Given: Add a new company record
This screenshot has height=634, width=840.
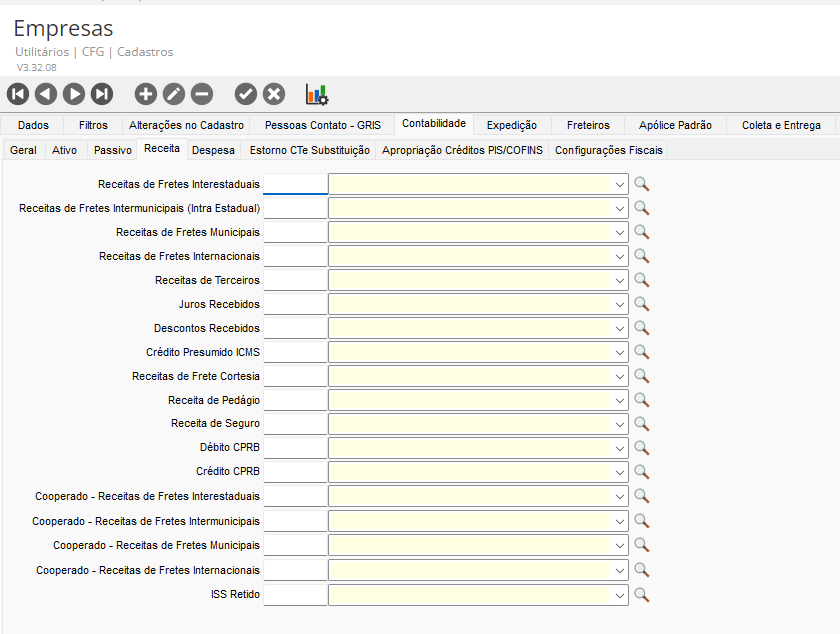Looking at the screenshot, I should (146, 94).
